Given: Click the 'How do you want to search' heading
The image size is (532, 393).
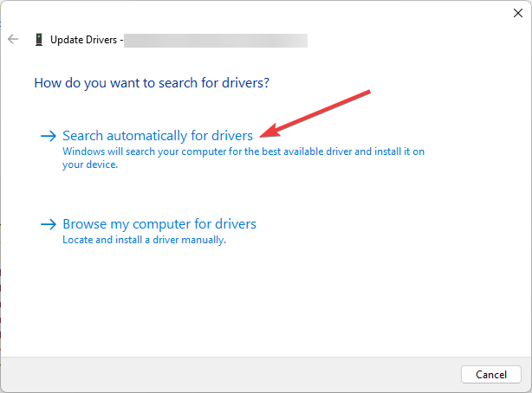Looking at the screenshot, I should click(152, 83).
